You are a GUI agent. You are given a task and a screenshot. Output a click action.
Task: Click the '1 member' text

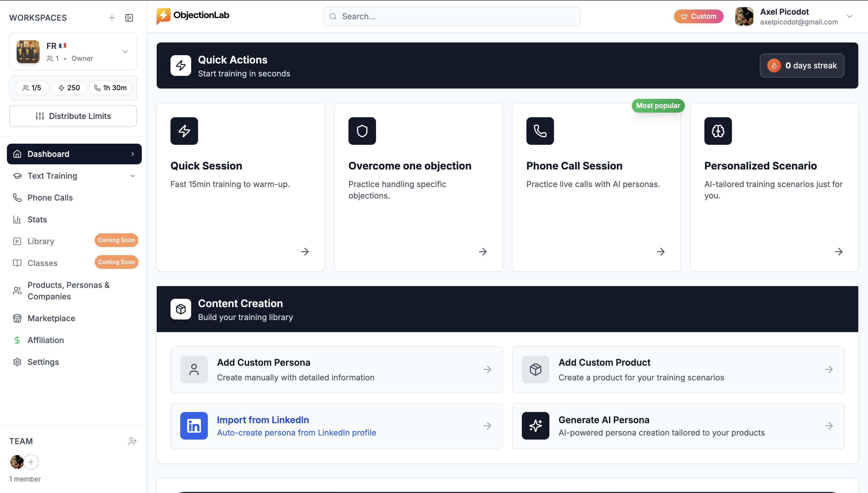tap(25, 479)
